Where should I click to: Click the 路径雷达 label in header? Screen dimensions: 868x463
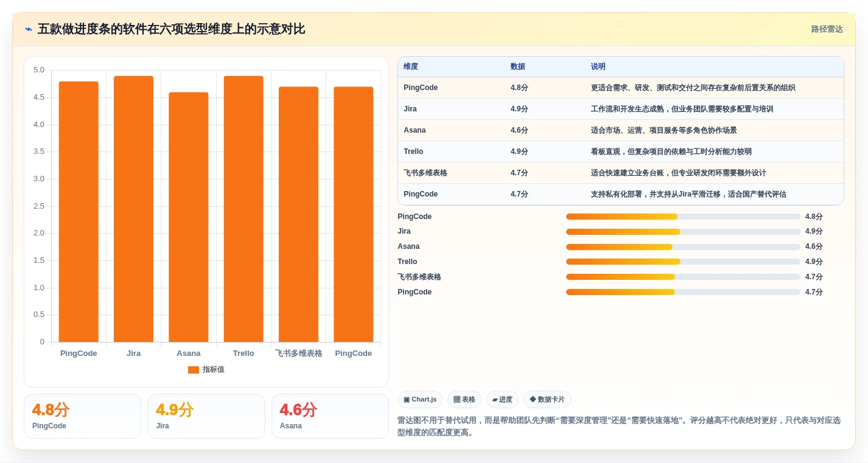[x=827, y=29]
